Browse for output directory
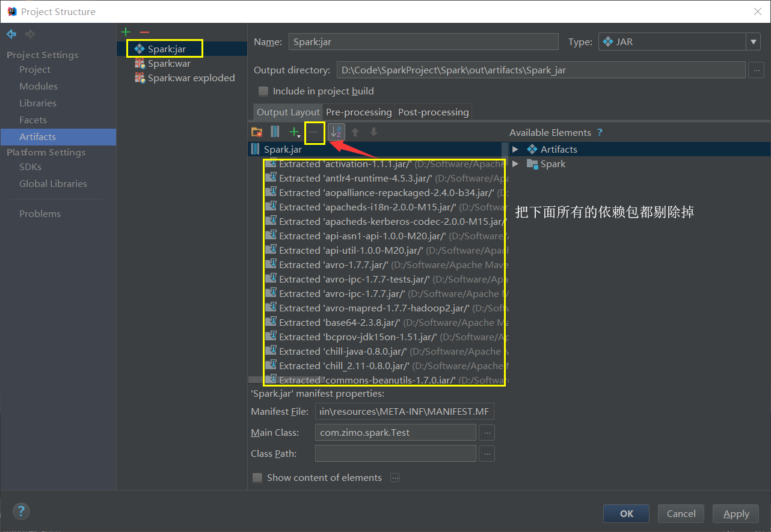 pyautogui.click(x=756, y=70)
